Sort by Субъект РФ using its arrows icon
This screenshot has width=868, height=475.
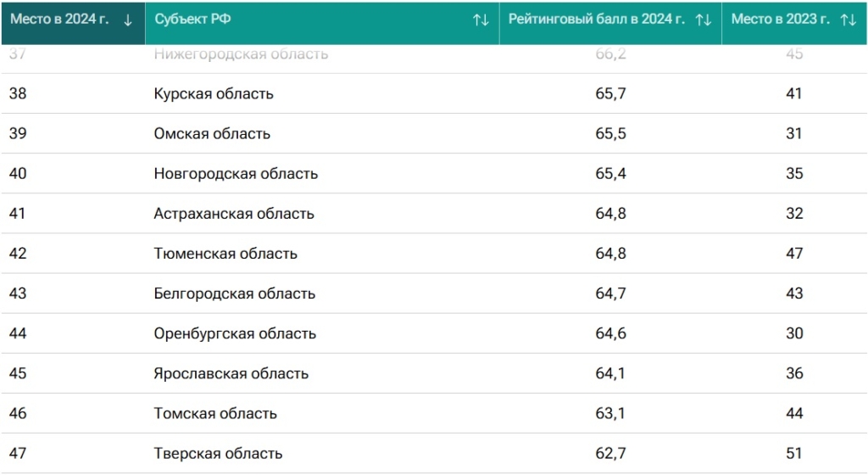481,20
